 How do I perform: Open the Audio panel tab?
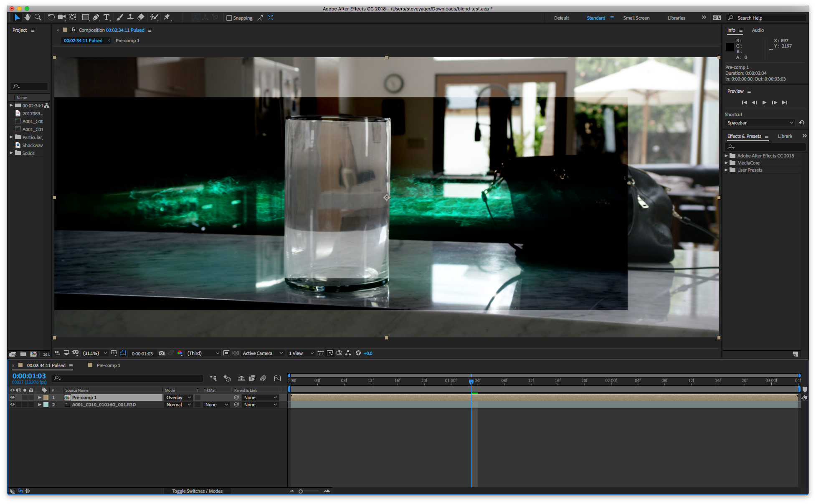pos(758,30)
